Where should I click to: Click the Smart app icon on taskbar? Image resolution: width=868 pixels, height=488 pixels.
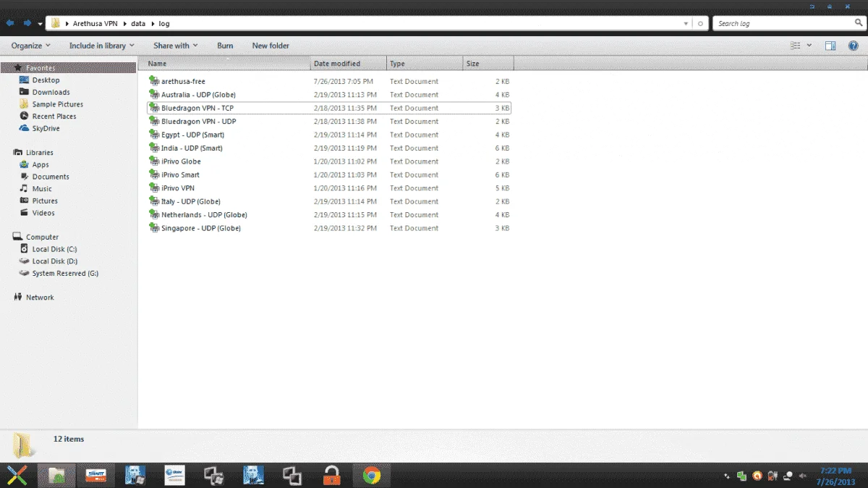pyautogui.click(x=96, y=476)
